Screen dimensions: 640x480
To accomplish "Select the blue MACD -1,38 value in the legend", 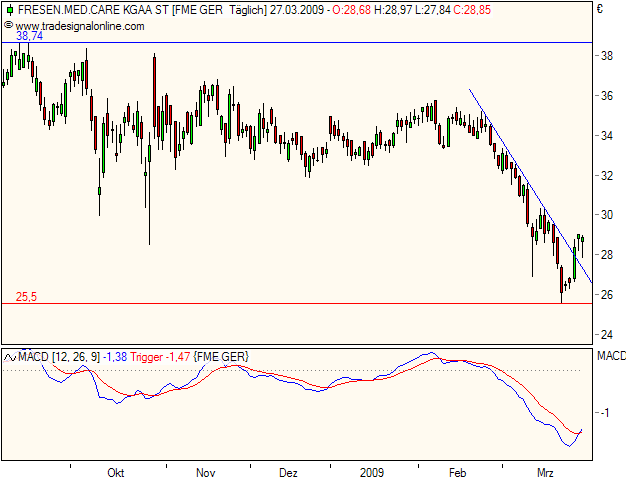I will 116,357.
